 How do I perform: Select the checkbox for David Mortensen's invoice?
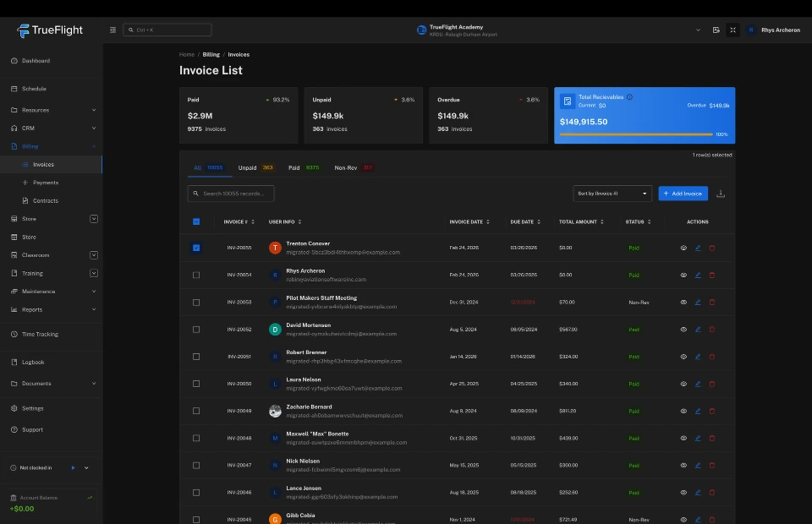click(x=196, y=330)
